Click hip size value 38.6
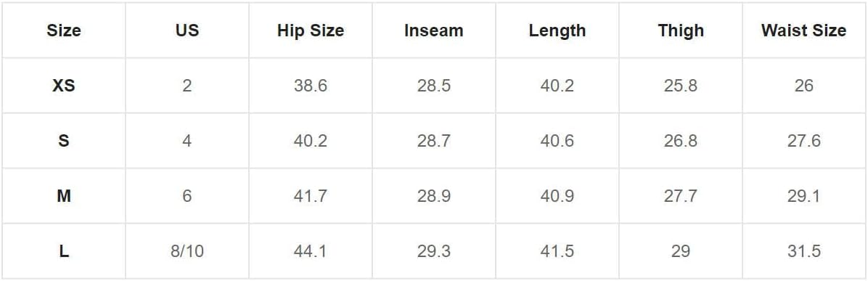This screenshot has height=281, width=868. click(x=311, y=86)
